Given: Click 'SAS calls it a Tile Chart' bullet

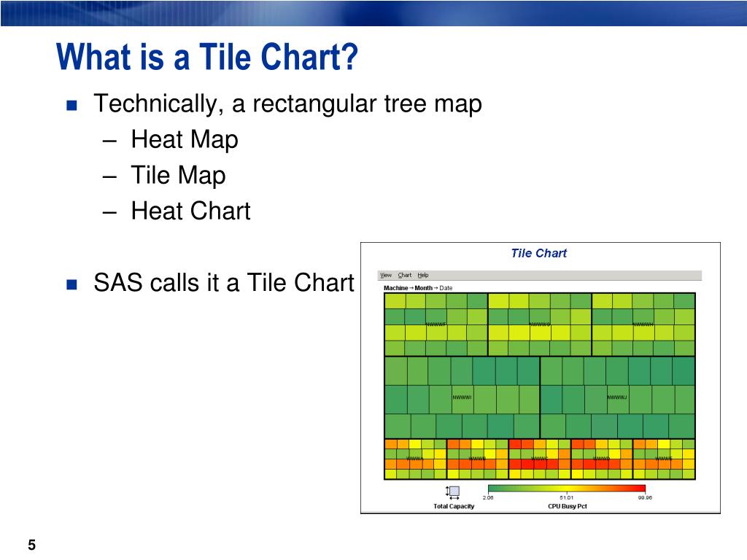Looking at the screenshot, I should pos(224,282).
